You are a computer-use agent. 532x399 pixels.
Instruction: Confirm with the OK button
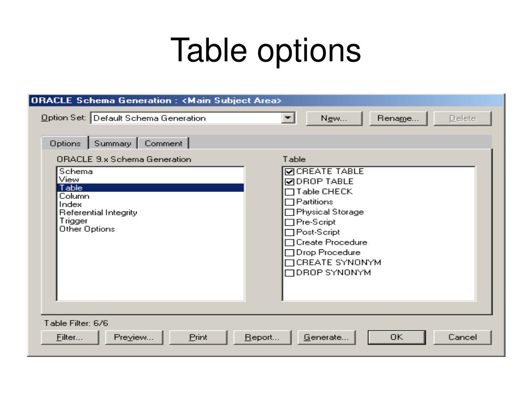396,337
